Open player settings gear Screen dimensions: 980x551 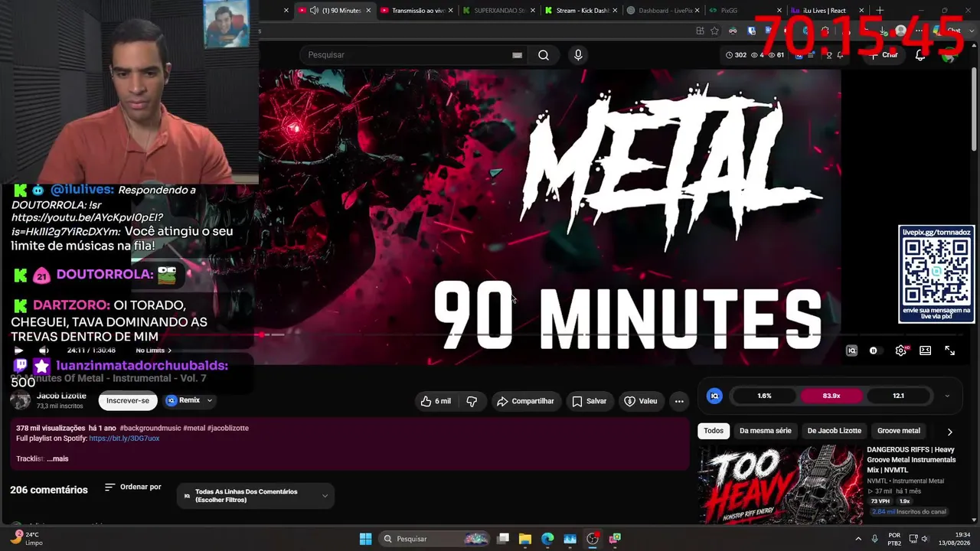(901, 350)
